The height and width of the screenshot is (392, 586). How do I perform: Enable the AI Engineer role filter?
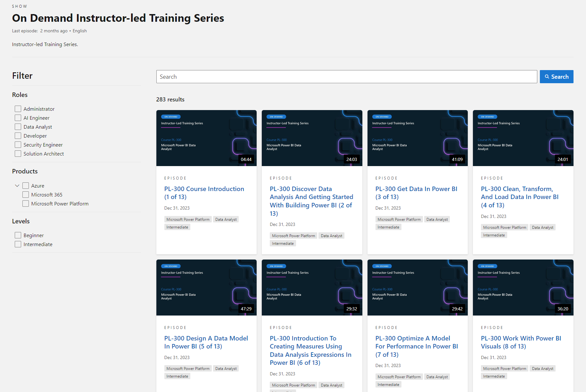coord(18,118)
